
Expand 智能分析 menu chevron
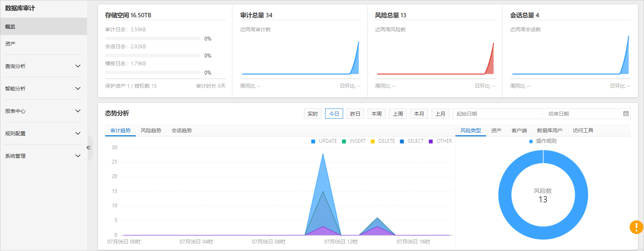[78, 88]
